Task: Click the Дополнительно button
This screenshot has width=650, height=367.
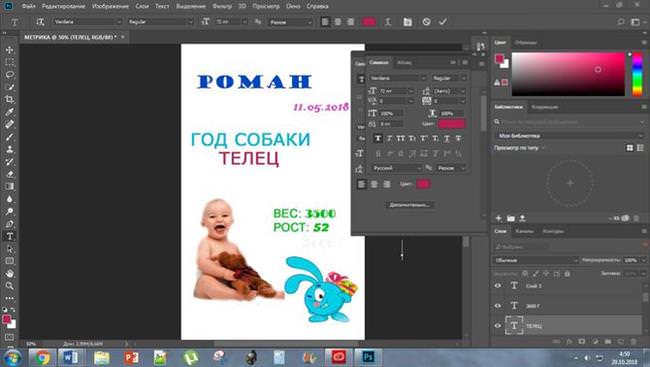Action: click(409, 204)
